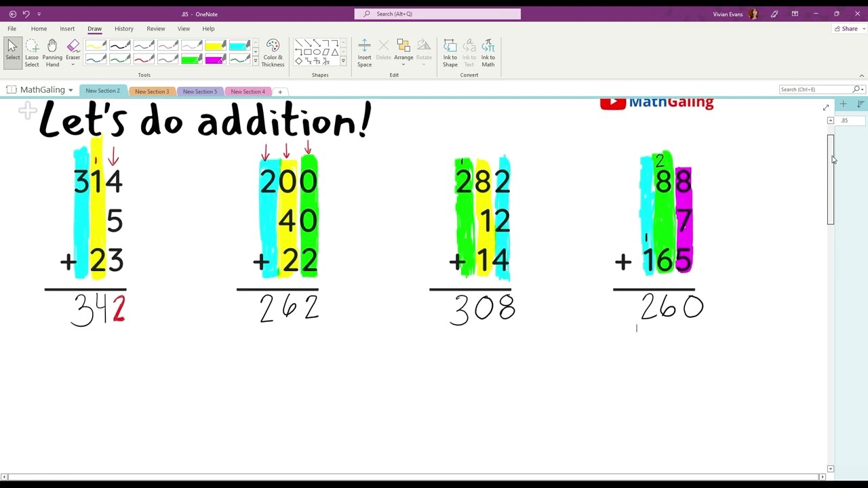The width and height of the screenshot is (868, 488).
Task: Toggle the ribbon display options icon
Action: (x=795, y=14)
